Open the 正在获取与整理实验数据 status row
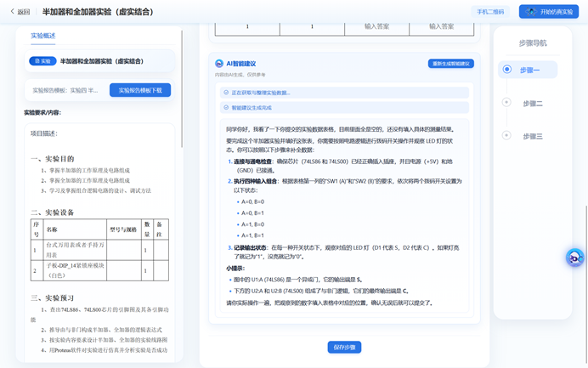This screenshot has height=368, width=588. 344,93
